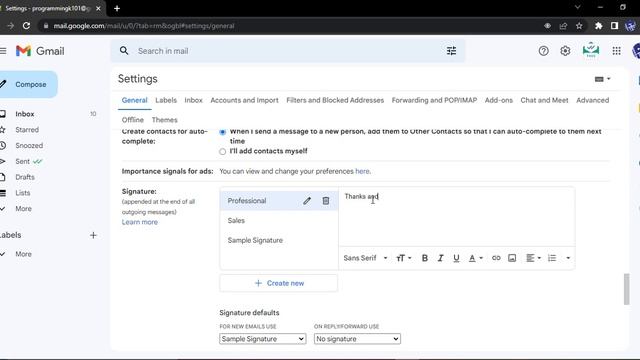
Task: Open the Themes settings tab
Action: (164, 120)
